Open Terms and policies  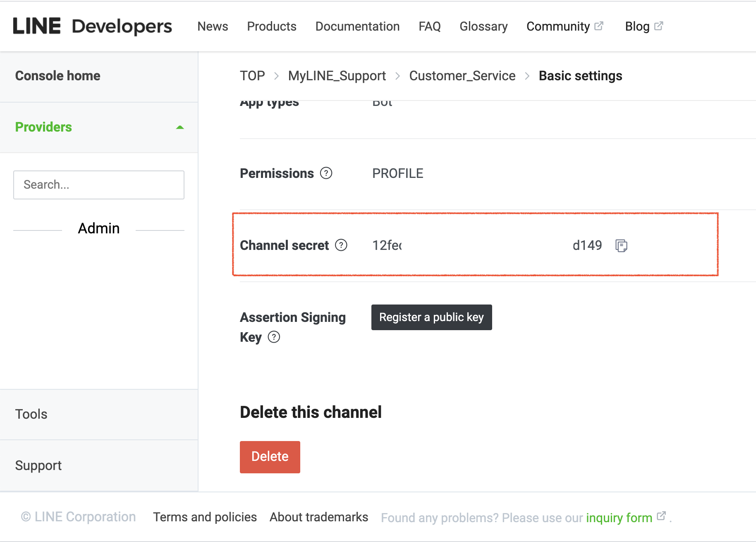(205, 517)
